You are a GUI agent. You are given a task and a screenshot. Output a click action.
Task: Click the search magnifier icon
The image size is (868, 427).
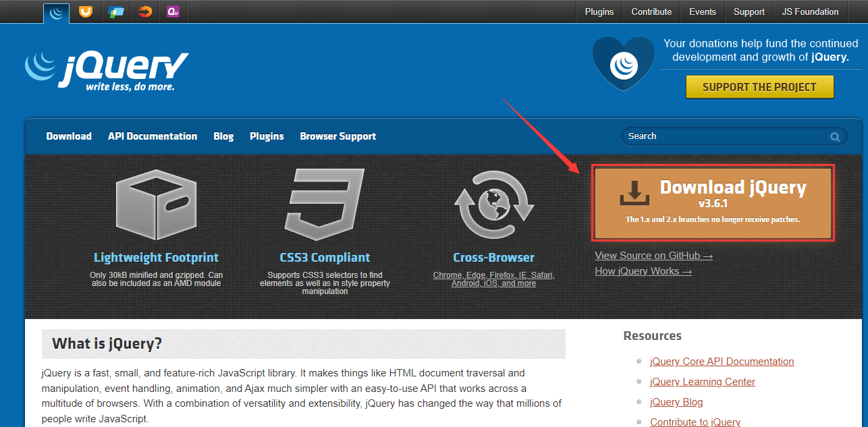coord(835,136)
